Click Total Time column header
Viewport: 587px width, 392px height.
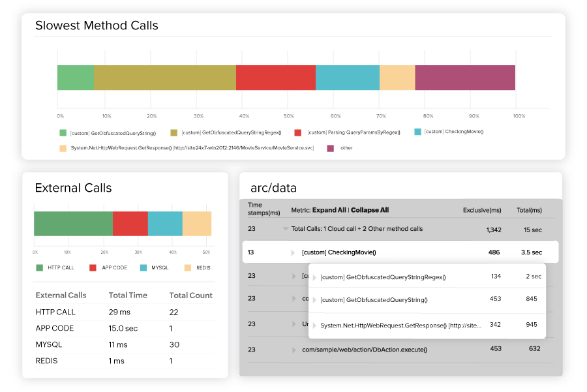[128, 295]
